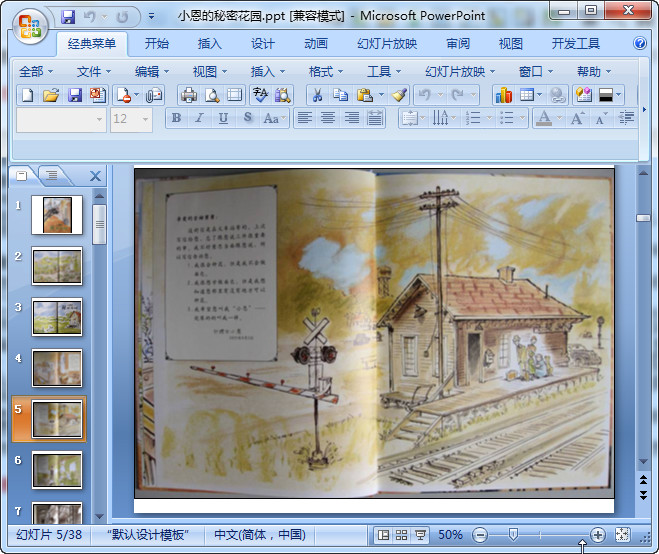This screenshot has width=659, height=554.
Task: Click the zoom out minus button
Action: [480, 535]
